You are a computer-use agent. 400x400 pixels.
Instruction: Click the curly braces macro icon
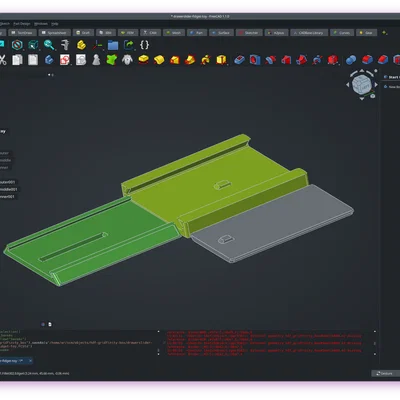point(144,45)
